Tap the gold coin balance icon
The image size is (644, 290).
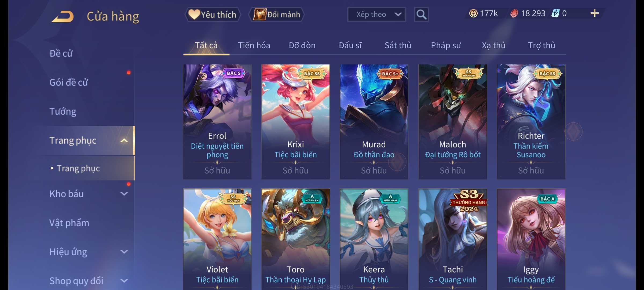coord(473,13)
